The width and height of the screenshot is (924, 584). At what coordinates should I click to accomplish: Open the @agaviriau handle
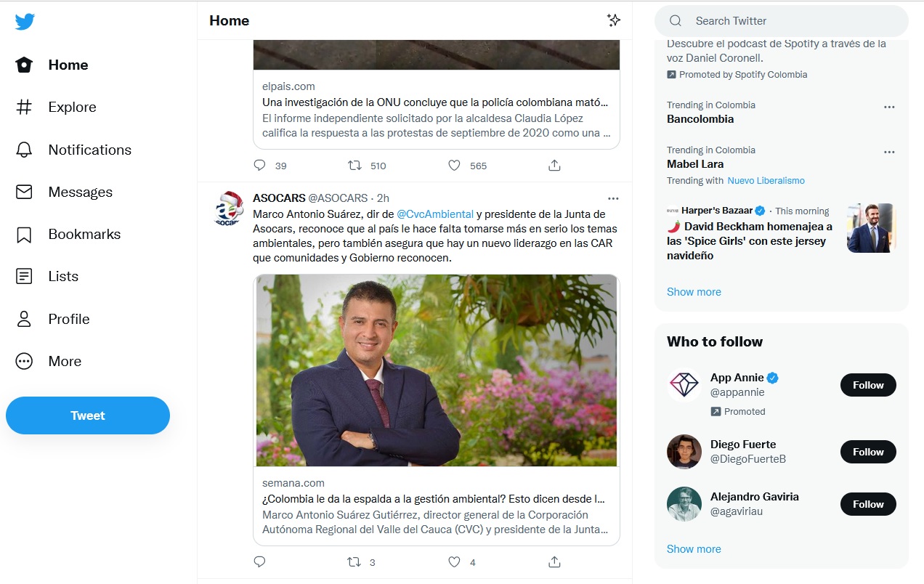tap(737, 511)
